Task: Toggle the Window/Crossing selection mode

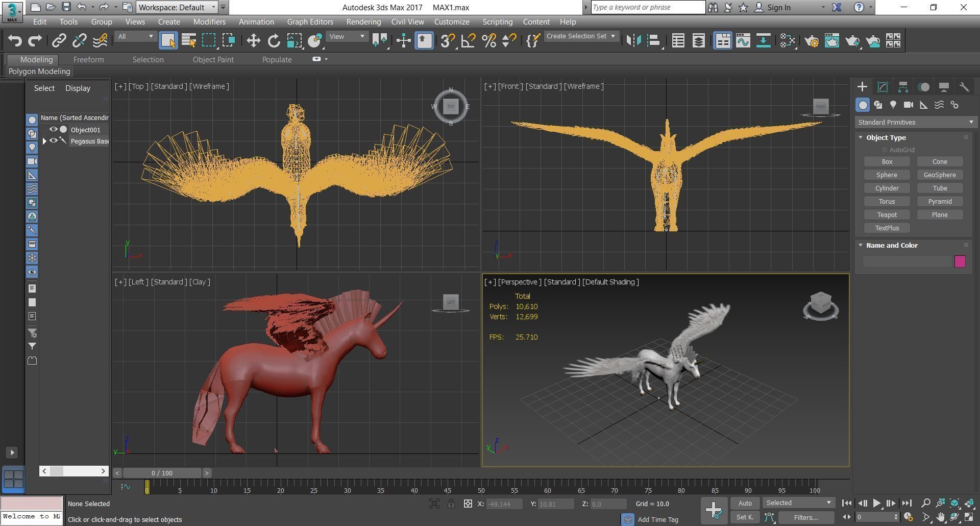Action: [x=228, y=41]
